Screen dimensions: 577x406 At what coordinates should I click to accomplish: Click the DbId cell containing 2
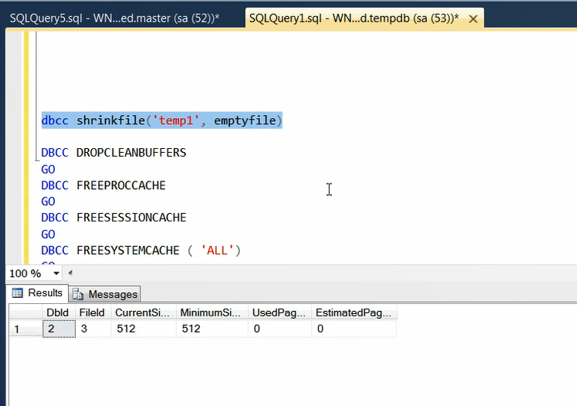(x=59, y=329)
